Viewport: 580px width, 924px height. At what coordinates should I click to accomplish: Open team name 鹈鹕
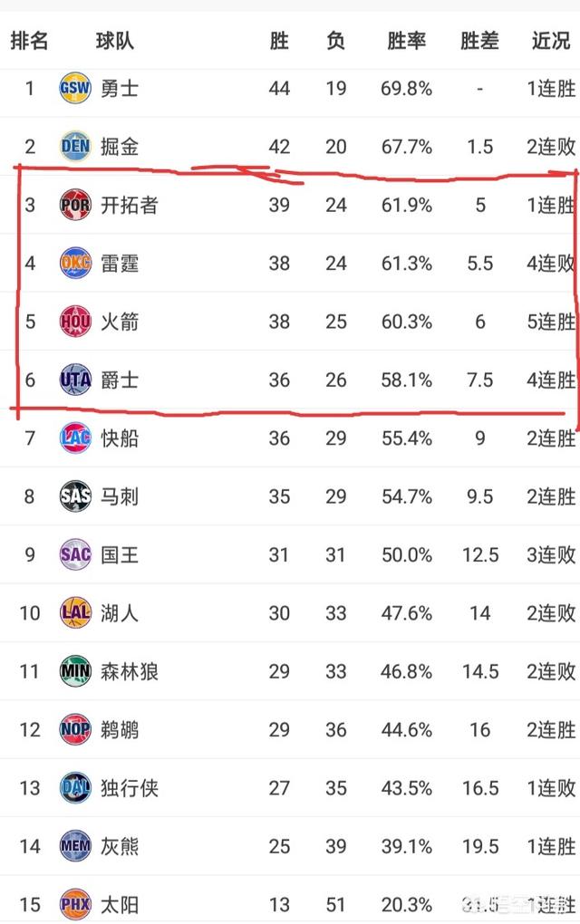(x=120, y=730)
